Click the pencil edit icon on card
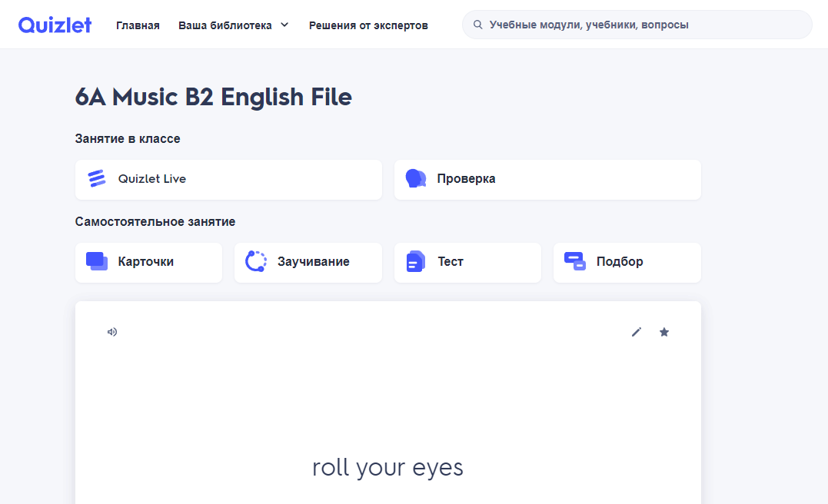Image resolution: width=828 pixels, height=504 pixels. click(637, 332)
